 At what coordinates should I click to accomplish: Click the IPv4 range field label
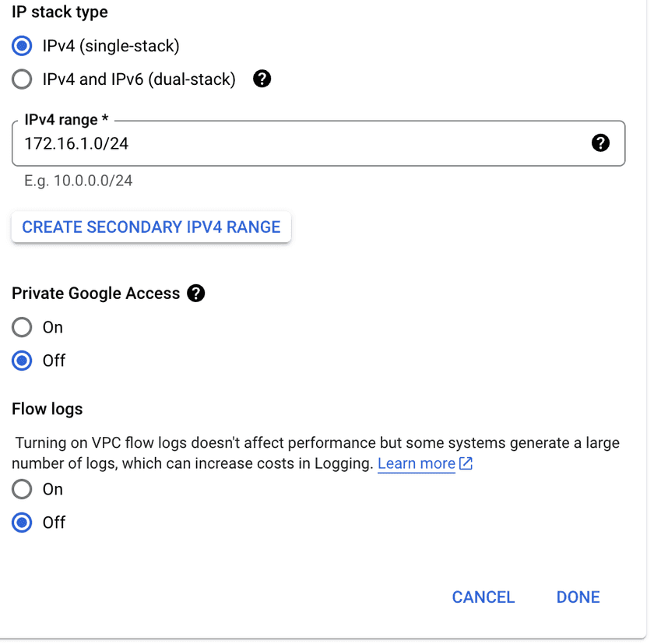[66, 120]
